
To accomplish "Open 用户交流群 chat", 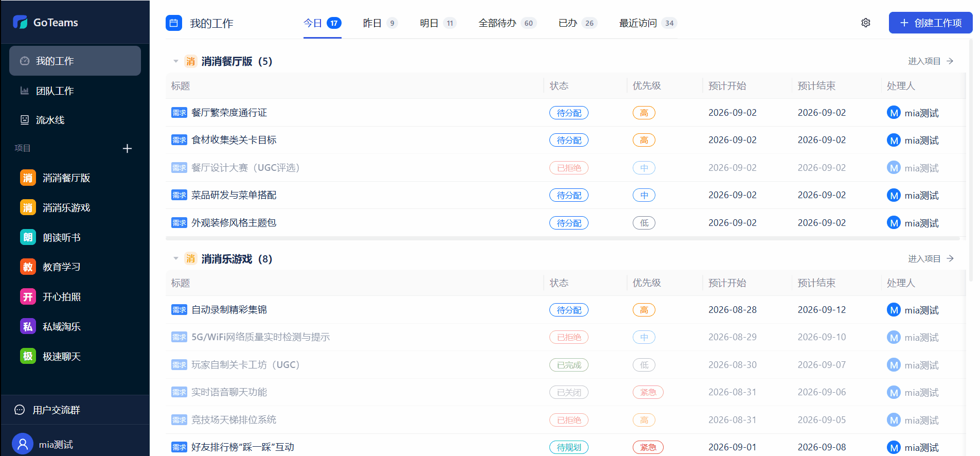I will [75, 410].
